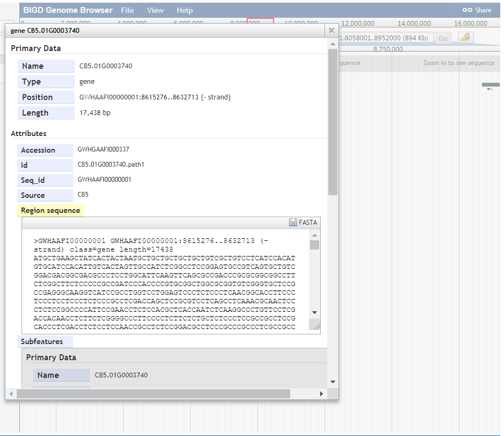Click dialog horizontal scrollbar right arrow
The image size is (504, 436).
[x=322, y=394]
